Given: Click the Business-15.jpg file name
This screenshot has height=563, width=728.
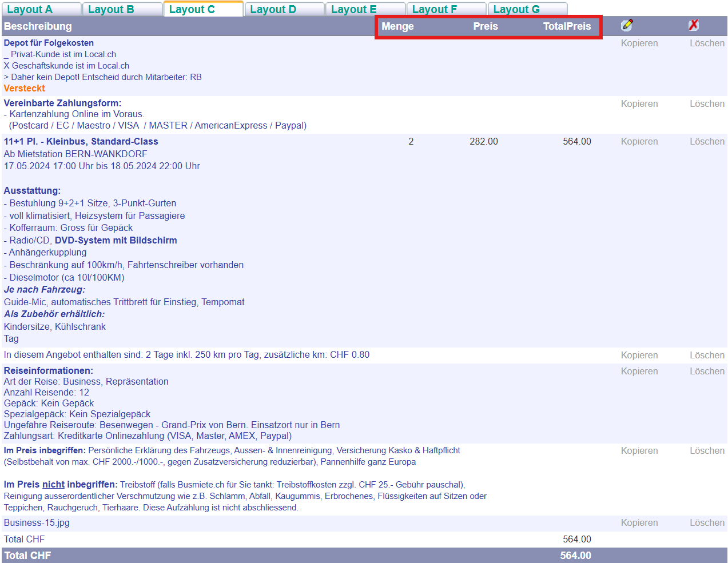Looking at the screenshot, I should click(x=37, y=523).
